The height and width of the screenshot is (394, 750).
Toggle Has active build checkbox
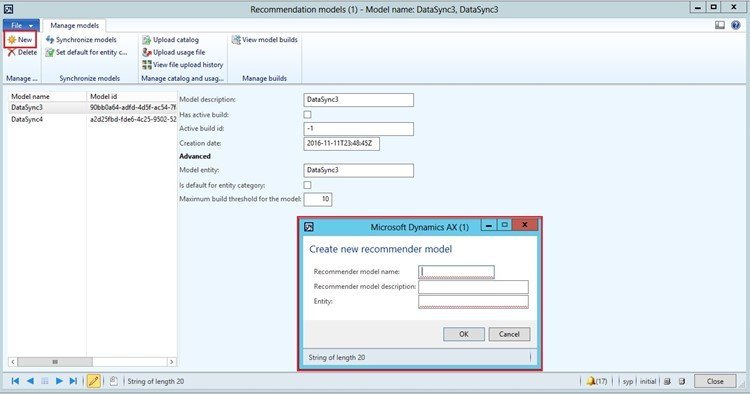(x=308, y=115)
